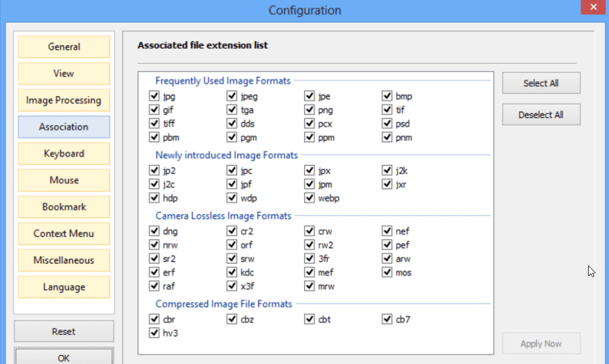Switch to the View settings tab
Image resolution: width=609 pixels, height=364 pixels.
coord(64,73)
